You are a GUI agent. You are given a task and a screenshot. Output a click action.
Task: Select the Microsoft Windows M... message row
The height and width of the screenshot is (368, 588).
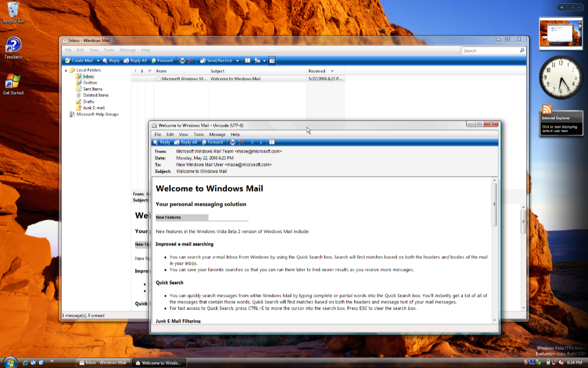(238, 79)
